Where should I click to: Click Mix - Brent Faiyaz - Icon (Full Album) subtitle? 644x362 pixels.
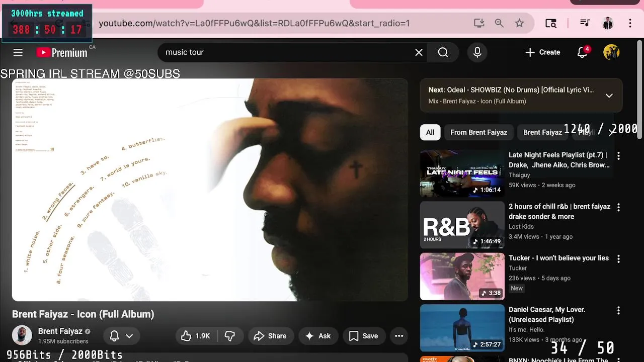477,101
